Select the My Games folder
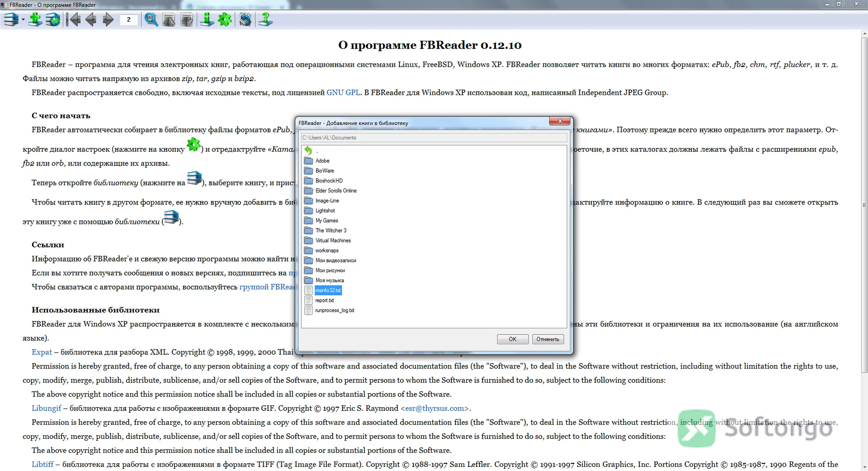The image size is (868, 471). click(326, 220)
